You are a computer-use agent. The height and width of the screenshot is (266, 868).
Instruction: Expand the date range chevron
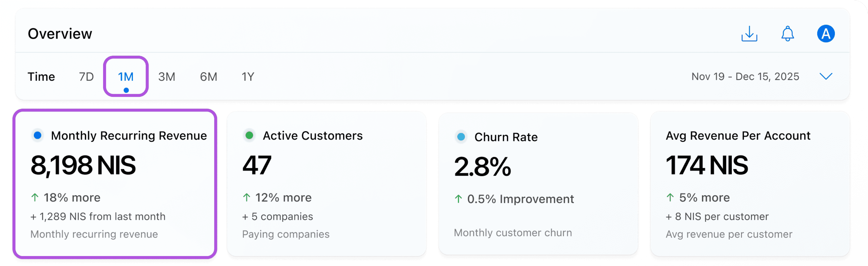[x=826, y=76]
